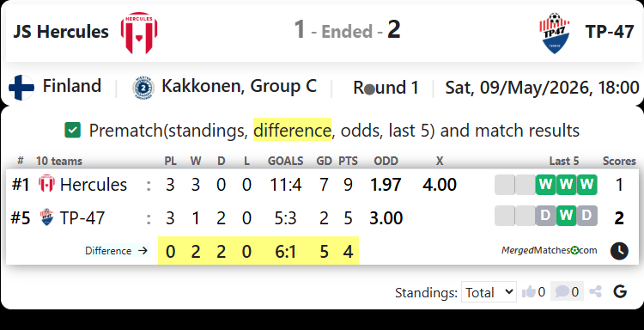Open the comments speech bubble icon
Image resolution: width=644 pixels, height=330 pixels.
click(x=562, y=291)
